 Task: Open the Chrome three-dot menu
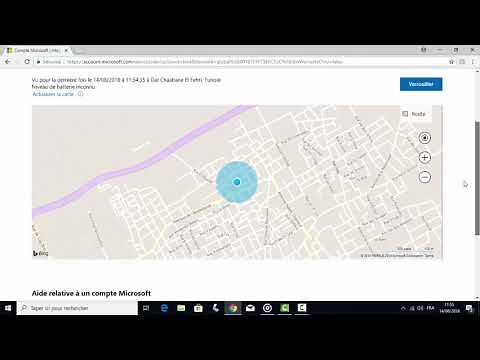473,62
